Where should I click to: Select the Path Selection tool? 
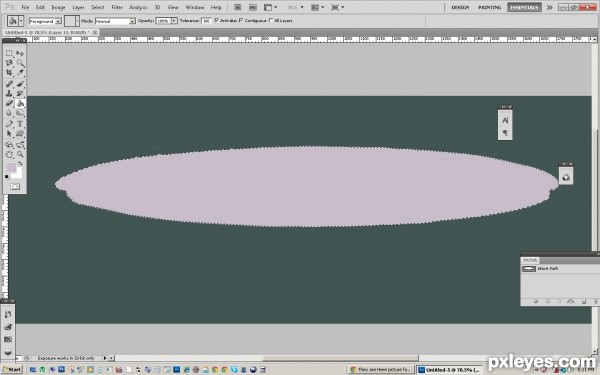click(x=9, y=134)
